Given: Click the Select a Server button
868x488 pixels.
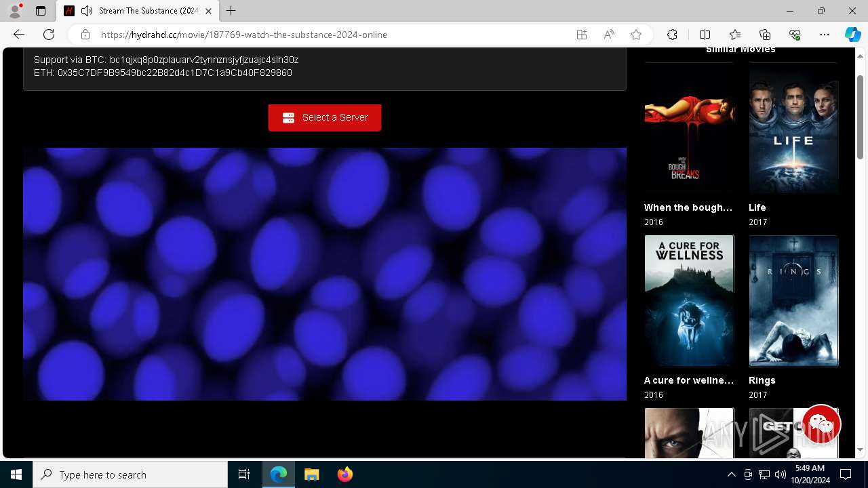Looking at the screenshot, I should pos(325,117).
